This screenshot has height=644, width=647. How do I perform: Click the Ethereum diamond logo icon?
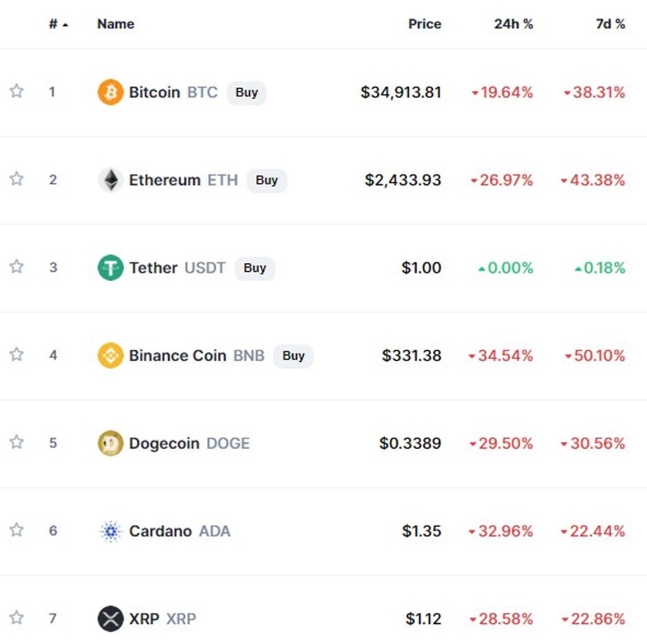(x=110, y=180)
